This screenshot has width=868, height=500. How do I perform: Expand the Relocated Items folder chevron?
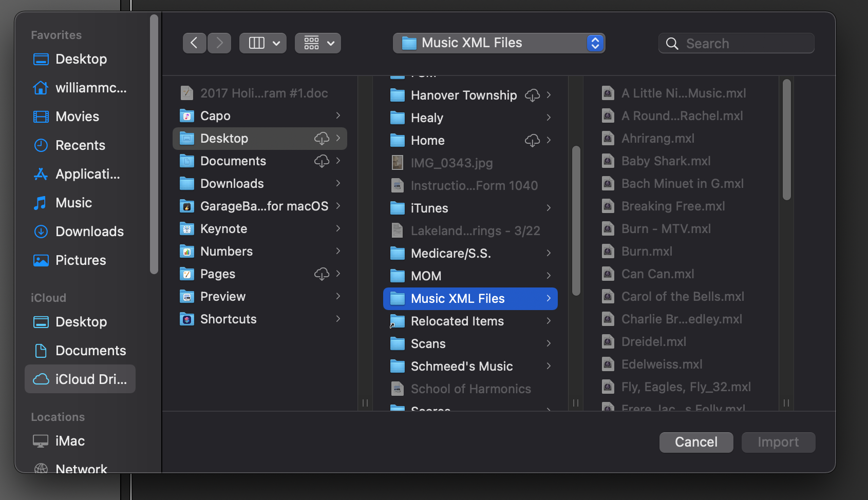click(549, 321)
